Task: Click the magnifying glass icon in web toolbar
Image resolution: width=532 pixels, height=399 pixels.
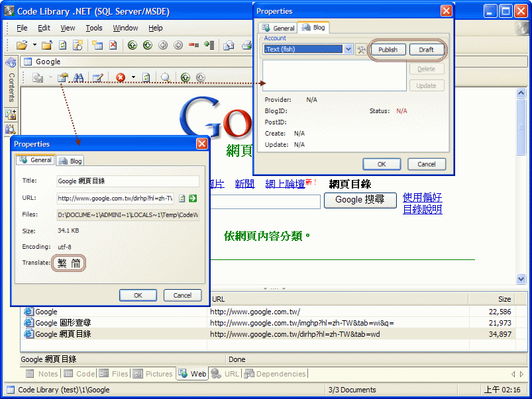Action: (166, 77)
